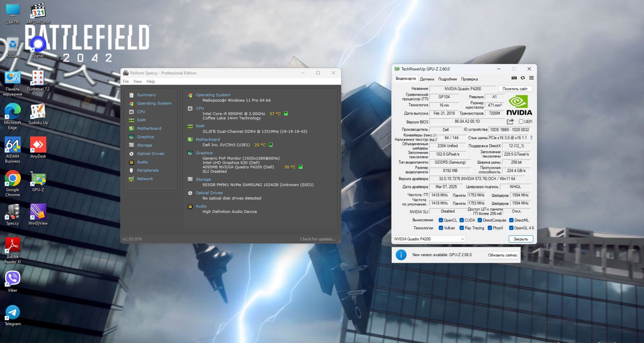The width and height of the screenshot is (644, 343).
Task: Click Check for updates link in Speccy
Action: (x=318, y=239)
